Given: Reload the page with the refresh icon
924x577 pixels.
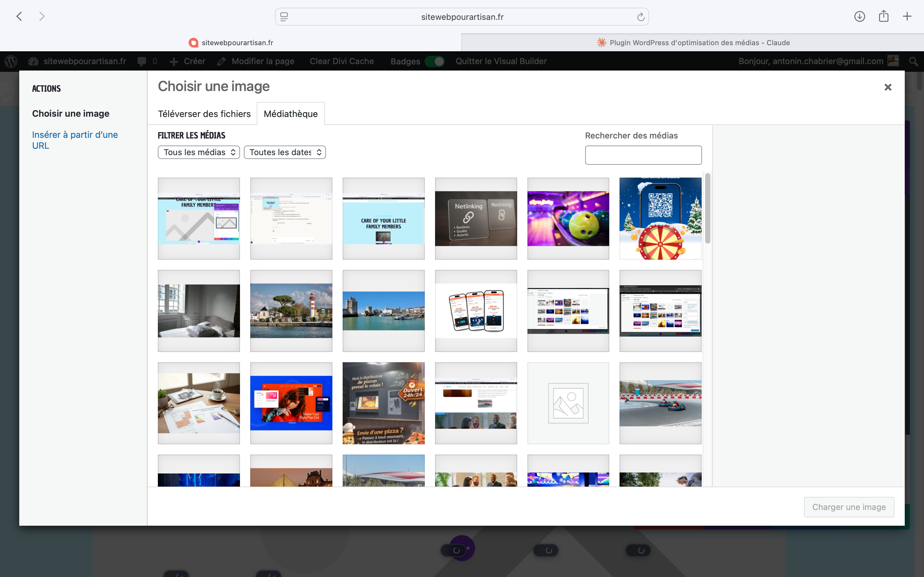Looking at the screenshot, I should pyautogui.click(x=640, y=17).
